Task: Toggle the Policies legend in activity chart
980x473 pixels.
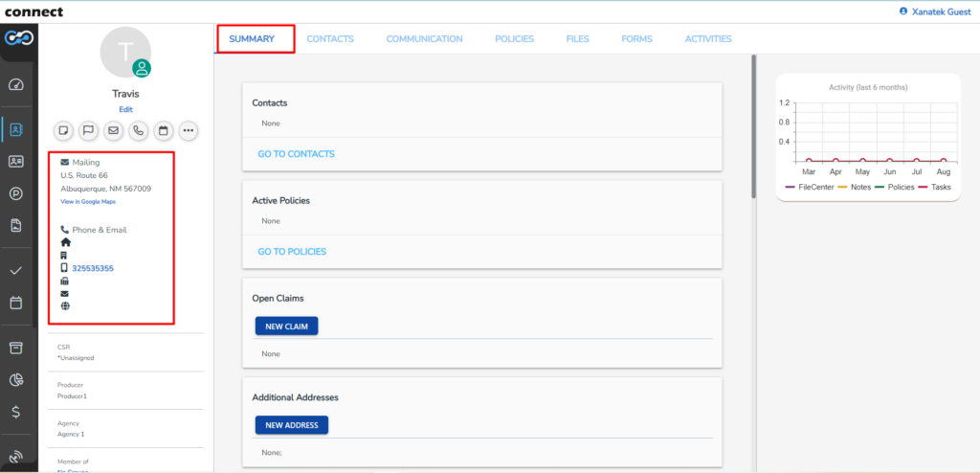Action: pos(894,187)
